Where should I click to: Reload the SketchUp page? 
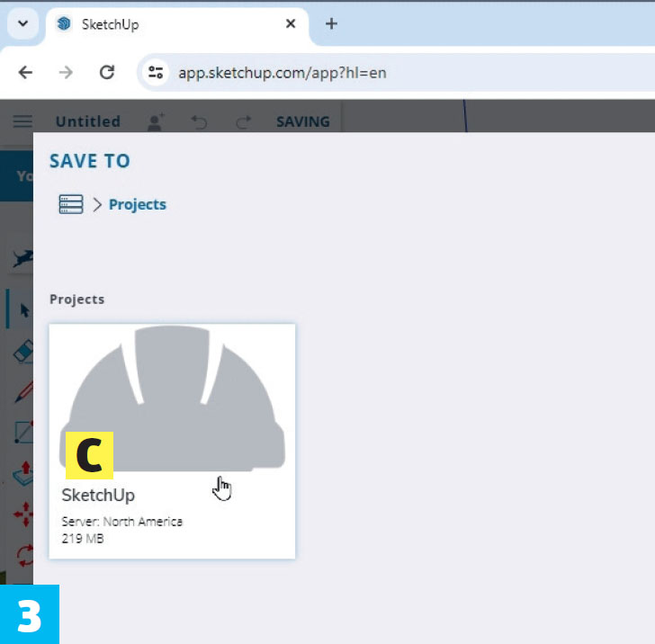click(107, 72)
